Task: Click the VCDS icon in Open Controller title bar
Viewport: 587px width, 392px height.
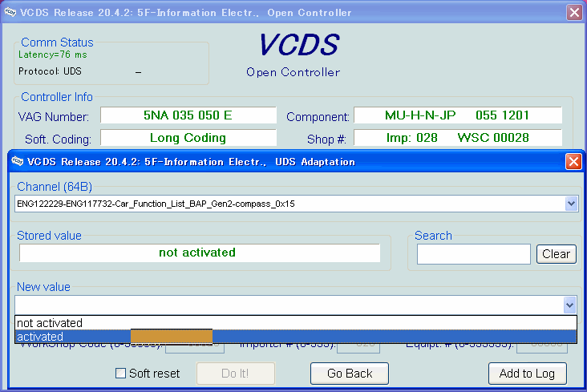Action: coord(10,12)
